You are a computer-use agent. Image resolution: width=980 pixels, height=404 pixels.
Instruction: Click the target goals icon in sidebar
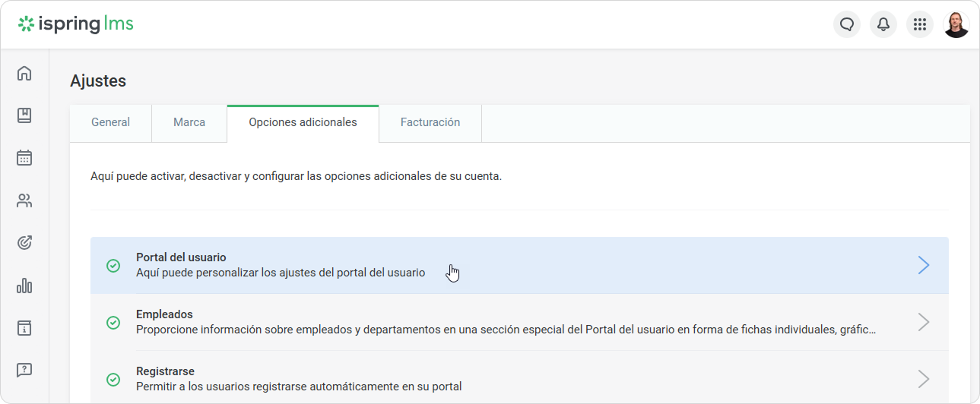coord(24,243)
